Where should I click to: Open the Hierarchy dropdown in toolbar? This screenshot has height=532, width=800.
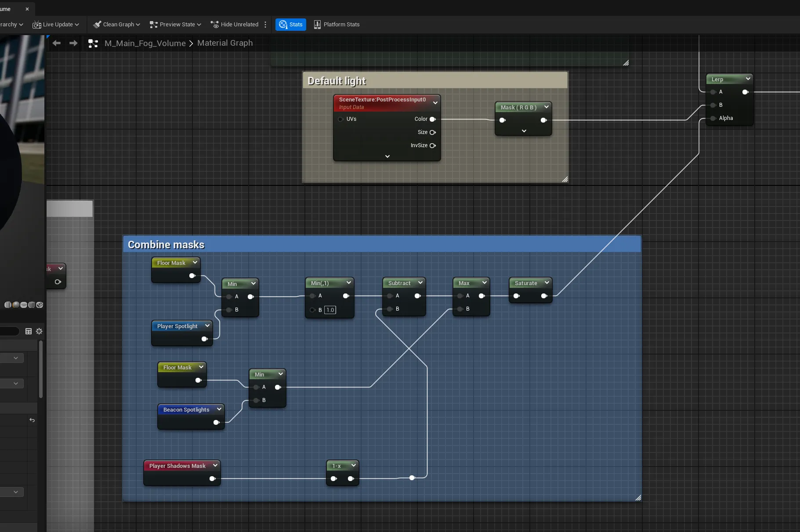pyautogui.click(x=11, y=25)
